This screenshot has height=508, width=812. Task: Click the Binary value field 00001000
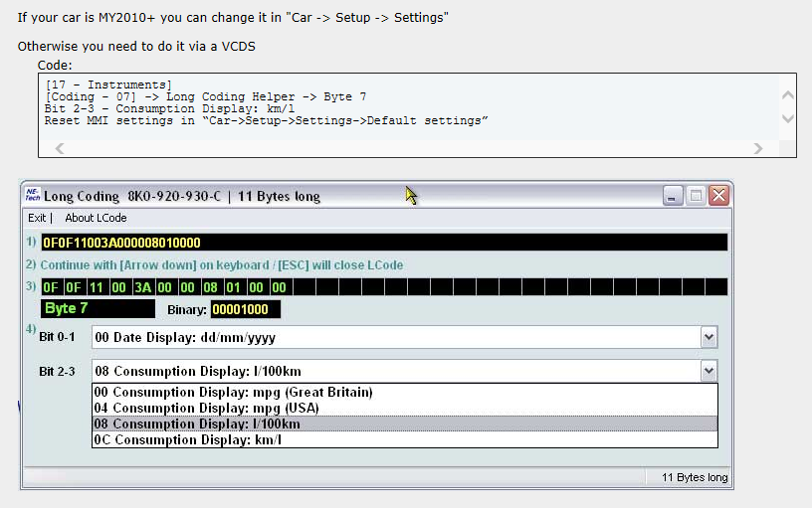pyautogui.click(x=246, y=309)
